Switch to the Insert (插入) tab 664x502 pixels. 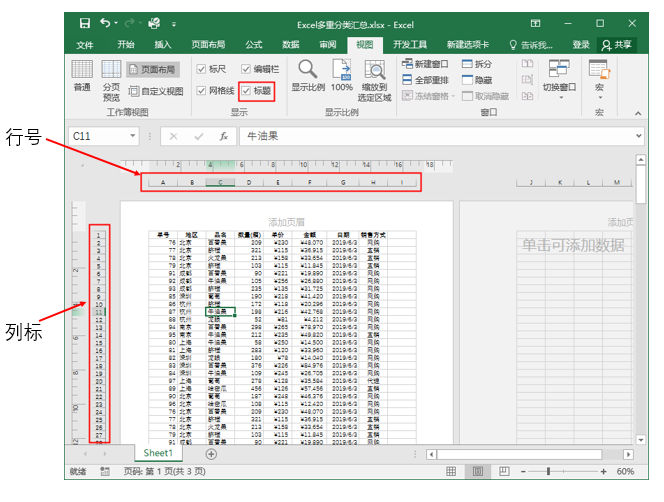pyautogui.click(x=163, y=45)
